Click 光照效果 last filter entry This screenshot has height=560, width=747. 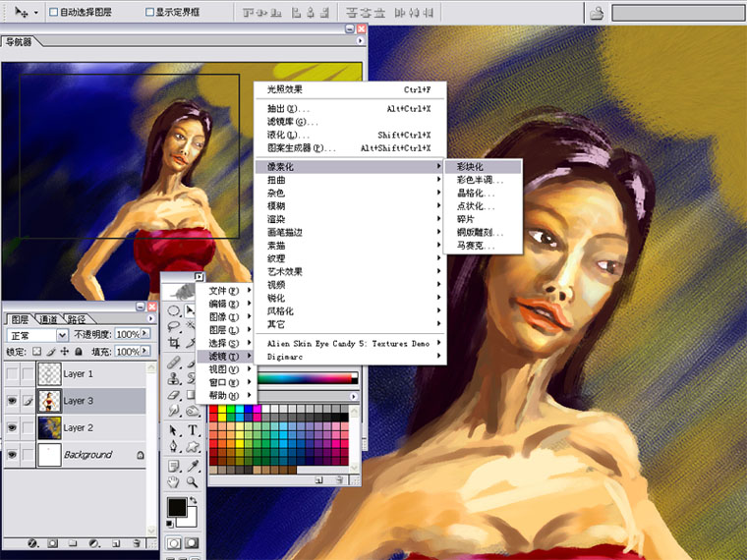point(350,89)
